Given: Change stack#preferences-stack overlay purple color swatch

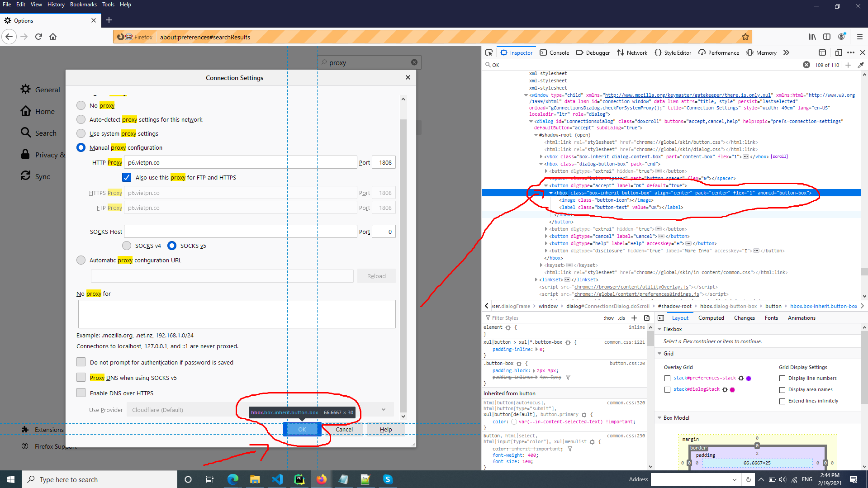Looking at the screenshot, I should point(749,378).
